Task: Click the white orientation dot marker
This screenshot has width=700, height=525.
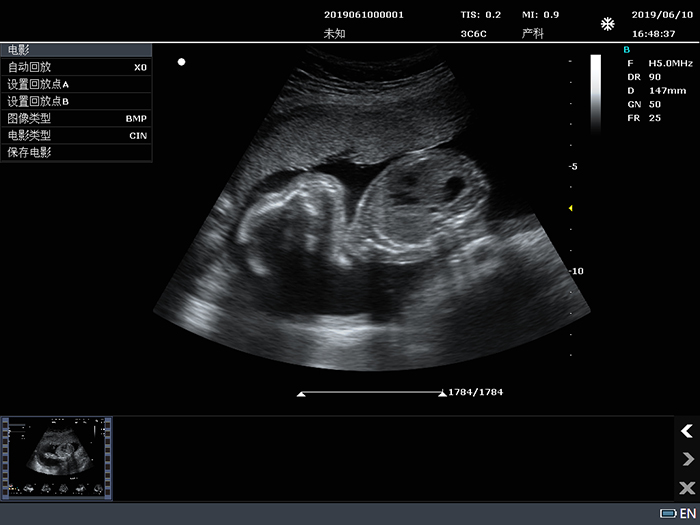Action: [x=181, y=62]
